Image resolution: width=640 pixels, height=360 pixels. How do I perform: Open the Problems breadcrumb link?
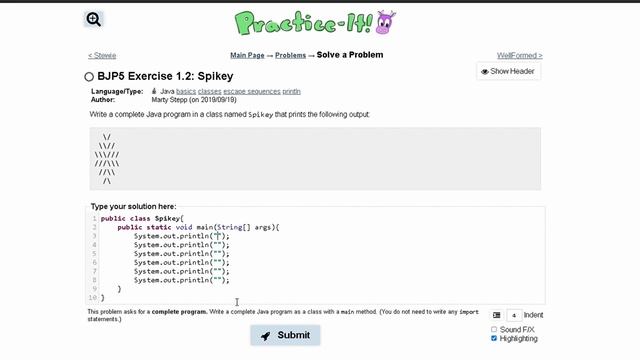point(290,55)
